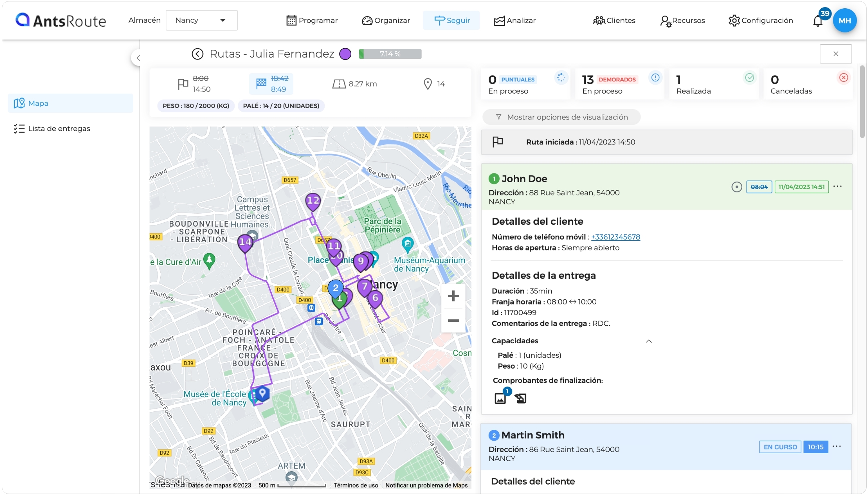
Task: Click the red cancel Canceladas icon
Action: pos(843,78)
